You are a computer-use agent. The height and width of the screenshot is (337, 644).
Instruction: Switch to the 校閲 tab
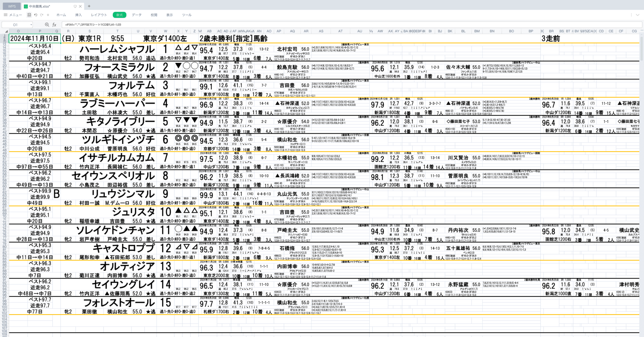pyautogui.click(x=154, y=15)
